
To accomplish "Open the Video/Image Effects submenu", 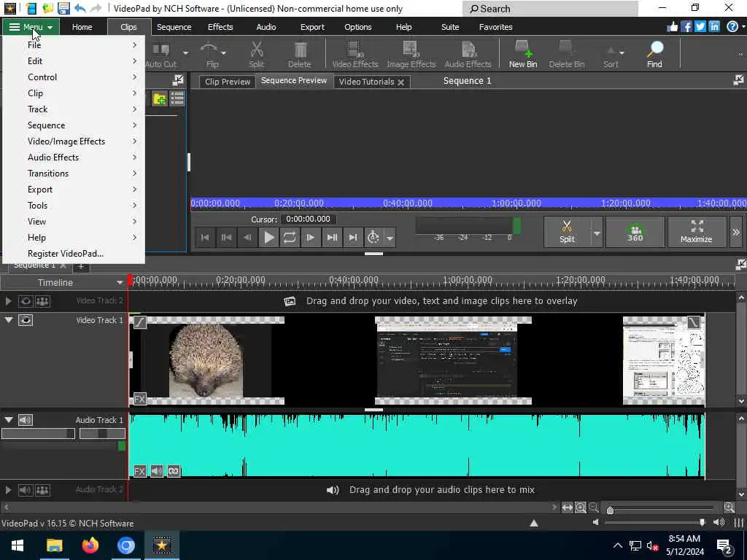I will [74, 141].
